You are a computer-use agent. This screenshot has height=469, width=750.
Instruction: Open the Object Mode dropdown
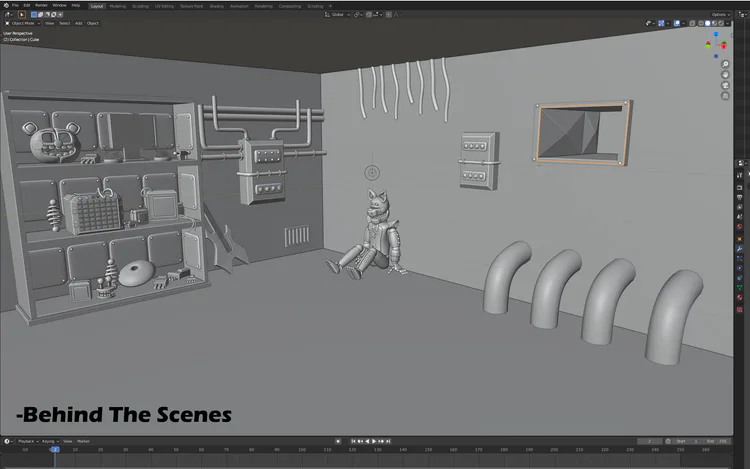click(22, 23)
